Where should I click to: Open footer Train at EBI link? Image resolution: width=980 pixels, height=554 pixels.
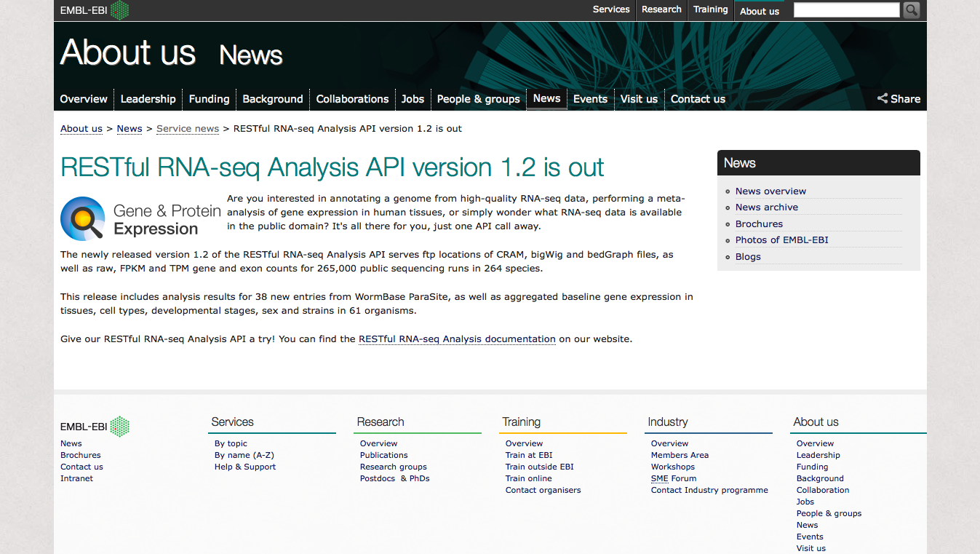(529, 455)
